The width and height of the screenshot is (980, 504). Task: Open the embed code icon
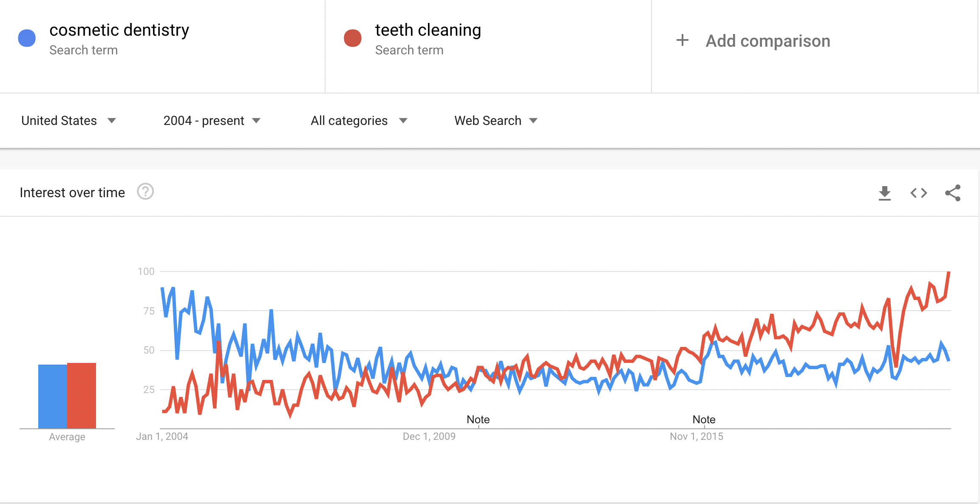pos(918,193)
